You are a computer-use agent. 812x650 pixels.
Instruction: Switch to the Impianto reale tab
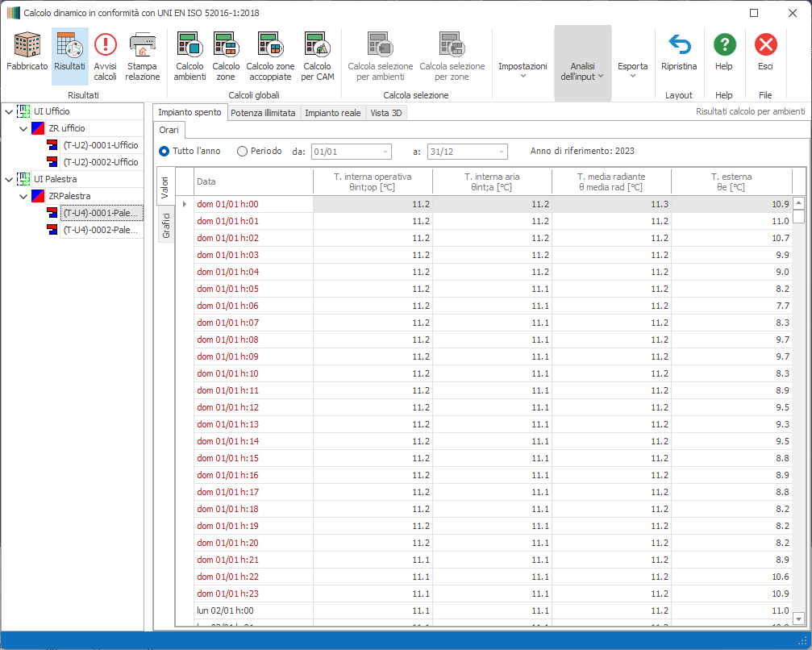click(x=332, y=113)
